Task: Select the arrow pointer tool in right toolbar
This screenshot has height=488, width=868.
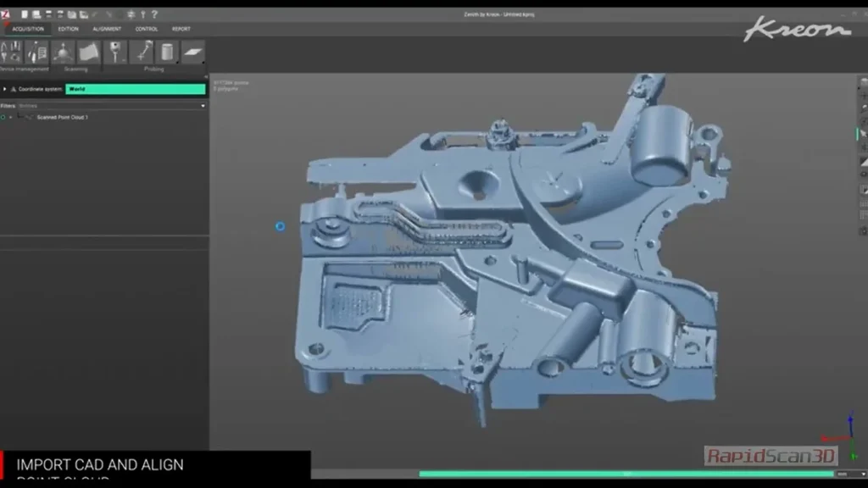Action: pos(863,133)
